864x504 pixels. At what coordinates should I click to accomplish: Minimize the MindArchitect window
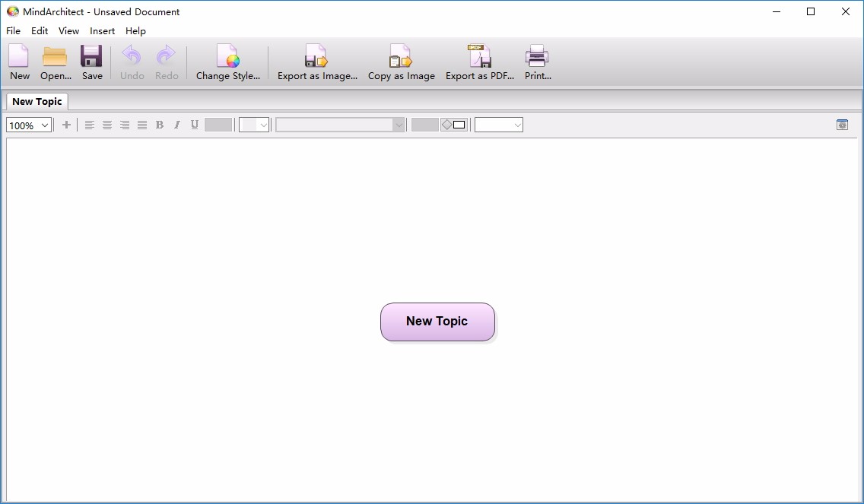pyautogui.click(x=777, y=11)
